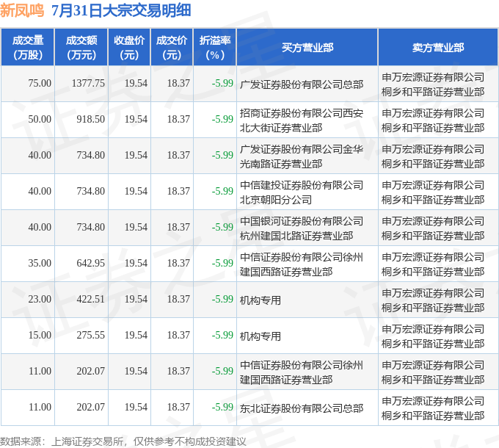The image size is (499, 448).
Task: Click buyer 招商证券 西安北大街证券营业部
Action: click(x=302, y=120)
